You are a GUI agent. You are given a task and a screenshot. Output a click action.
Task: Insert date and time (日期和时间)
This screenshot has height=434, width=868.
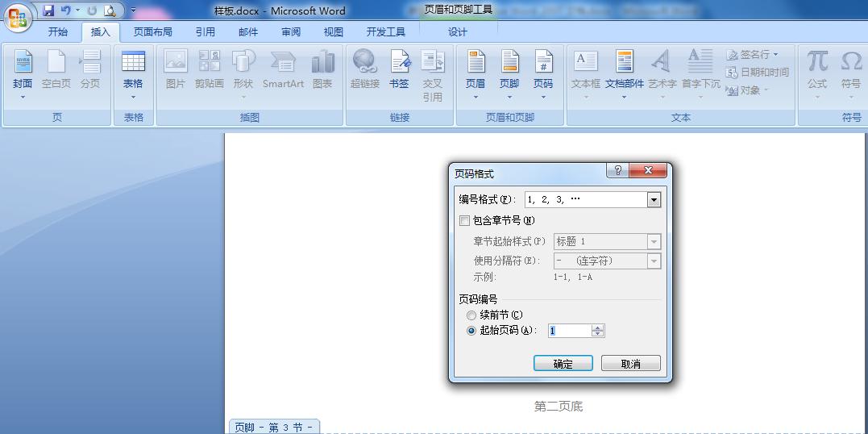coord(758,72)
